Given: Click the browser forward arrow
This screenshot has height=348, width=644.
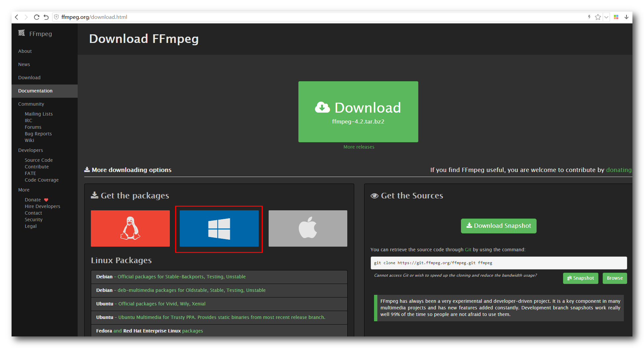Looking at the screenshot, I should point(26,17).
